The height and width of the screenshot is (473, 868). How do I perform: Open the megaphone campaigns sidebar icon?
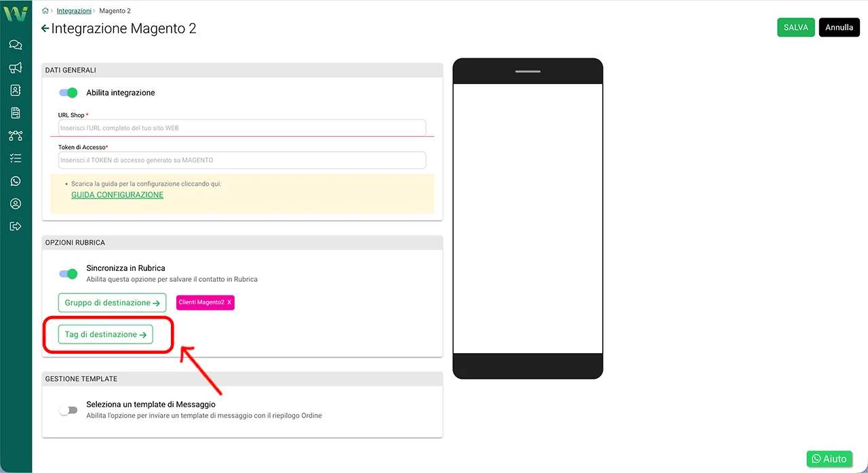tap(16, 68)
